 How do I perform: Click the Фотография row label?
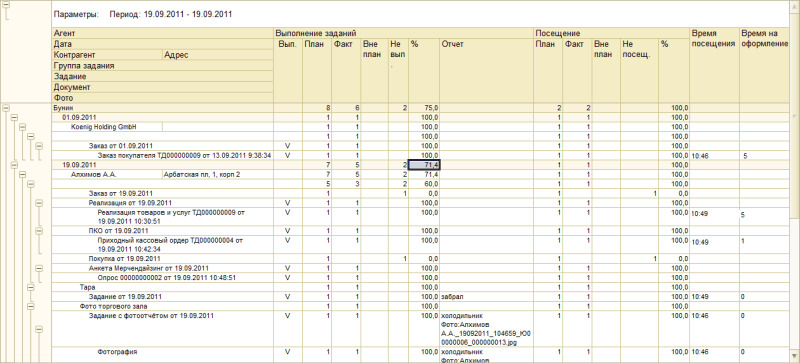pyautogui.click(x=117, y=352)
